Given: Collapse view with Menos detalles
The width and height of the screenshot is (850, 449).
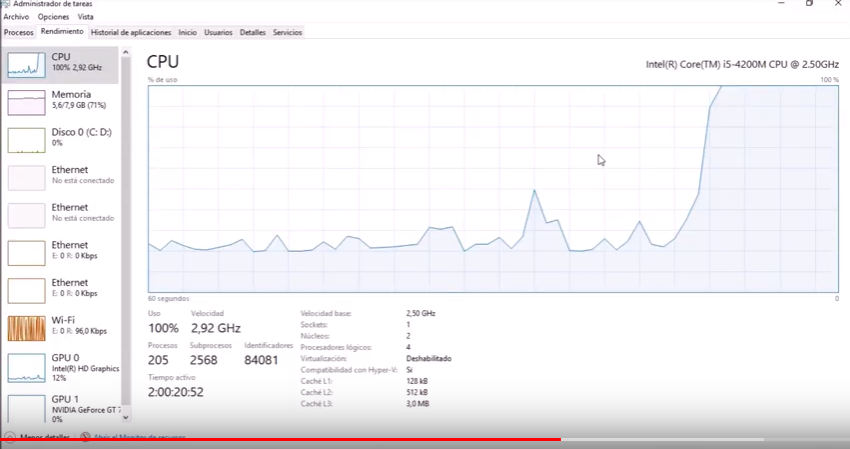Looking at the screenshot, I should click(44, 437).
